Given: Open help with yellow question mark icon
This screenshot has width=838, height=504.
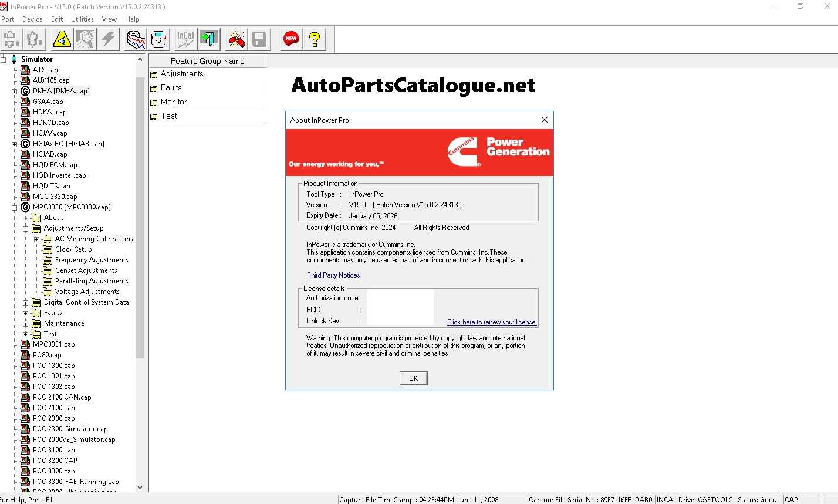Looking at the screenshot, I should pyautogui.click(x=315, y=39).
